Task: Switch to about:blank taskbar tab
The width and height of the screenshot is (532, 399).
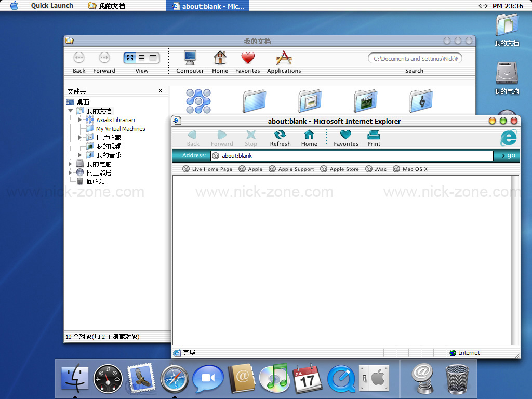Action: click(x=208, y=6)
